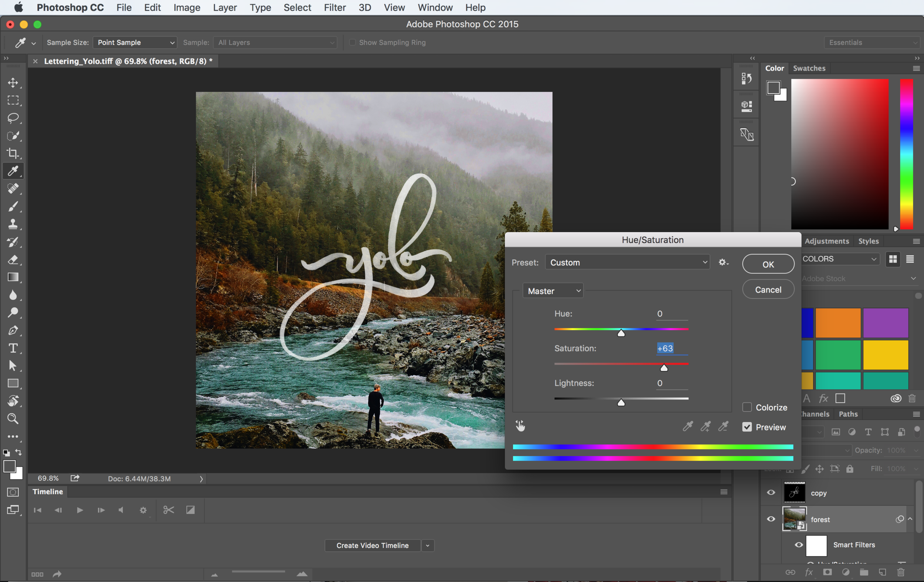Image resolution: width=924 pixels, height=582 pixels.
Task: Click the swap foreground and background colors icon
Action: [18, 452]
